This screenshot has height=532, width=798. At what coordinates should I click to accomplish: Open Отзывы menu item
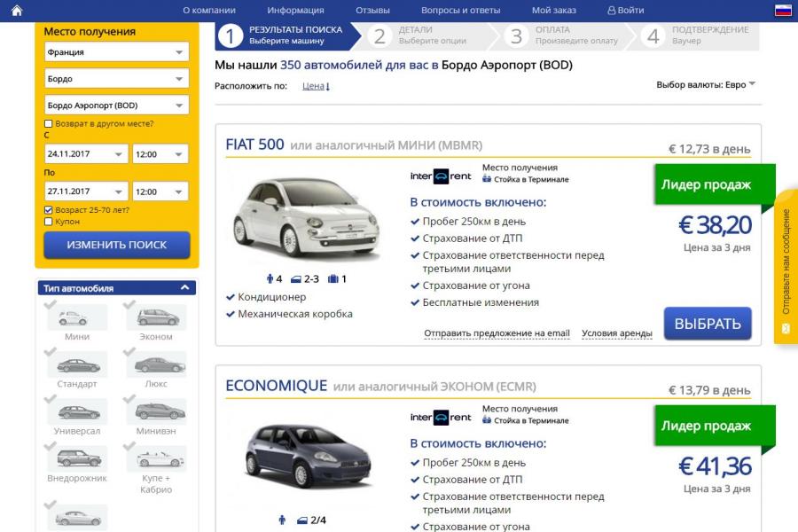372,10
